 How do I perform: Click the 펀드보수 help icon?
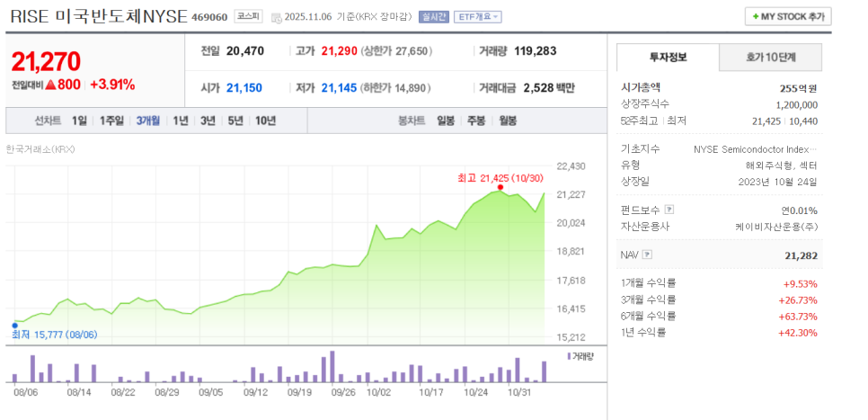pyautogui.click(x=669, y=210)
